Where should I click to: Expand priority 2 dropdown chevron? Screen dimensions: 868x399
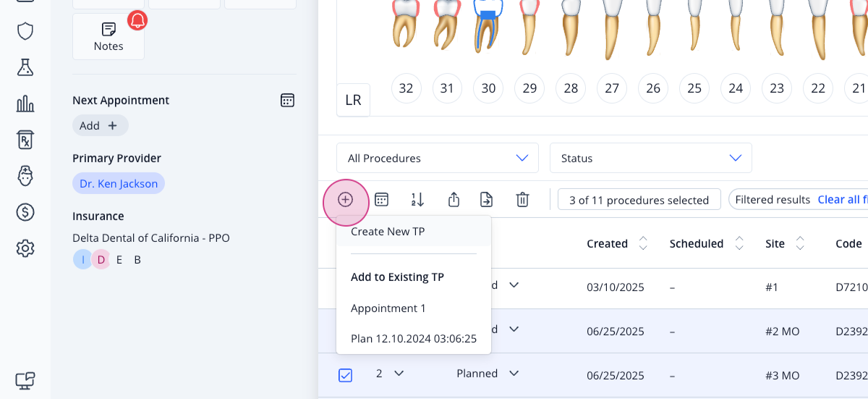(x=399, y=374)
